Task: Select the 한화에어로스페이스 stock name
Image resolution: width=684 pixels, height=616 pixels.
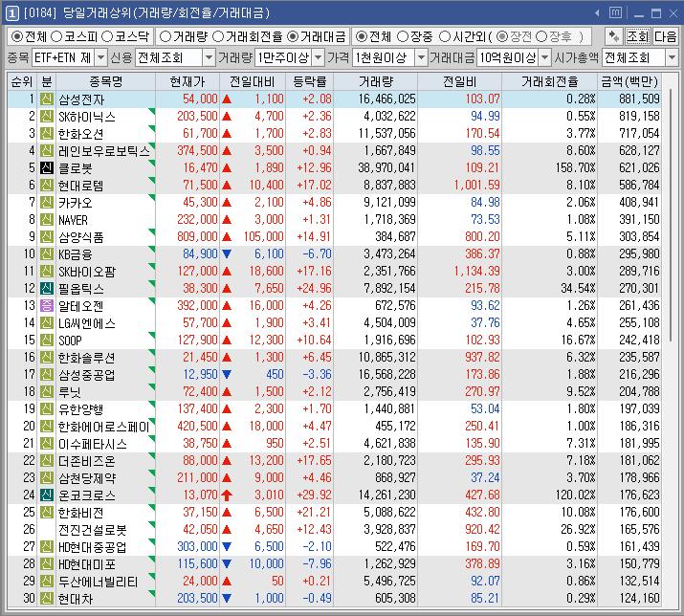Action: click(104, 427)
